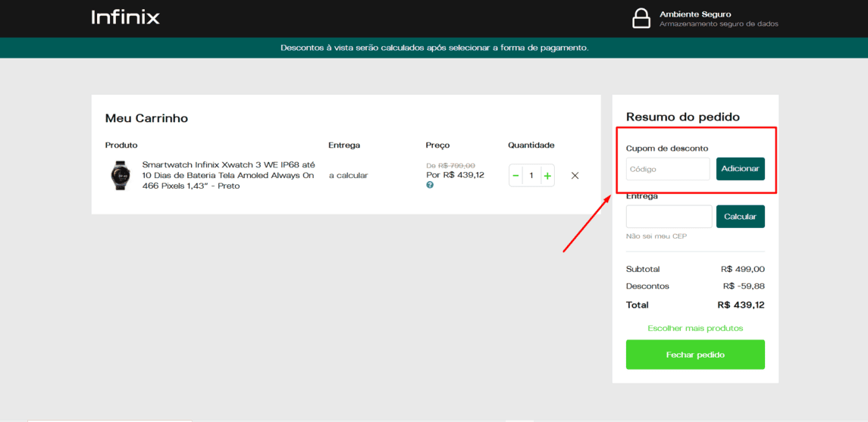Click the Por R$ 439,12 price text

coord(455,175)
